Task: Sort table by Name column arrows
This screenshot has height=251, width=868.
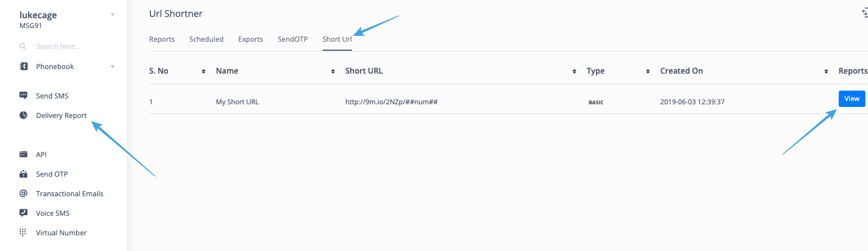Action: [x=333, y=71]
